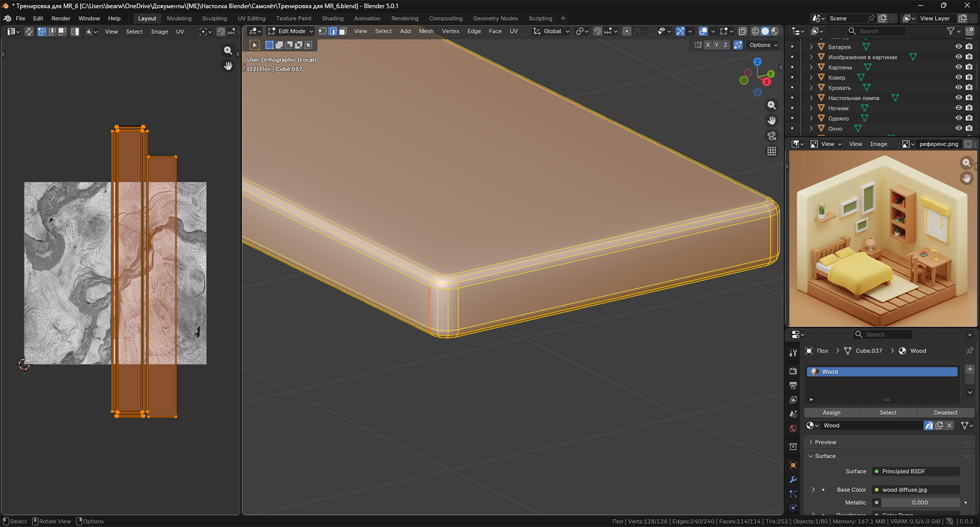
Task: Open Render properties tab icon
Action: coord(793,371)
